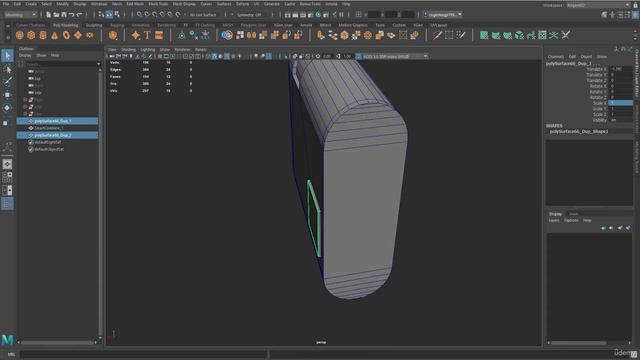Open the Outliner search filter dropdown arrow
Viewport: 640px width, 360px height.
(x=98, y=64)
